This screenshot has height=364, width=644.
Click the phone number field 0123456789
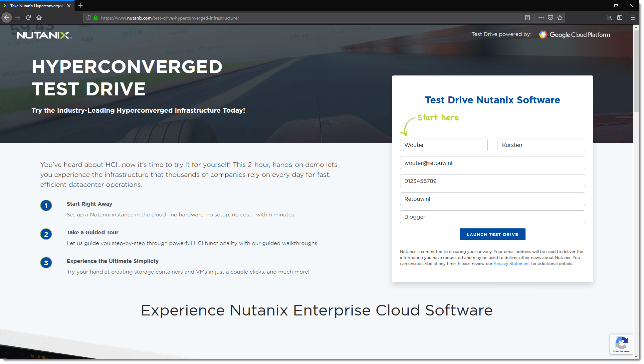(x=493, y=181)
